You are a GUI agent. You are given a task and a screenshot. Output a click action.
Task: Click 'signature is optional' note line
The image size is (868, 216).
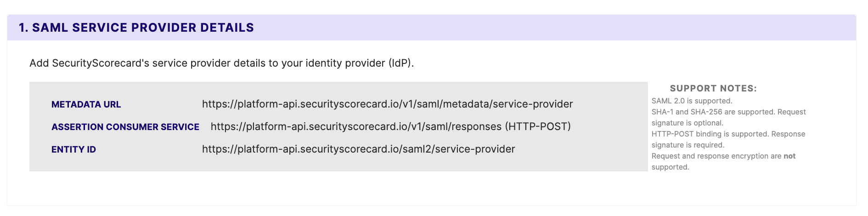click(688, 123)
